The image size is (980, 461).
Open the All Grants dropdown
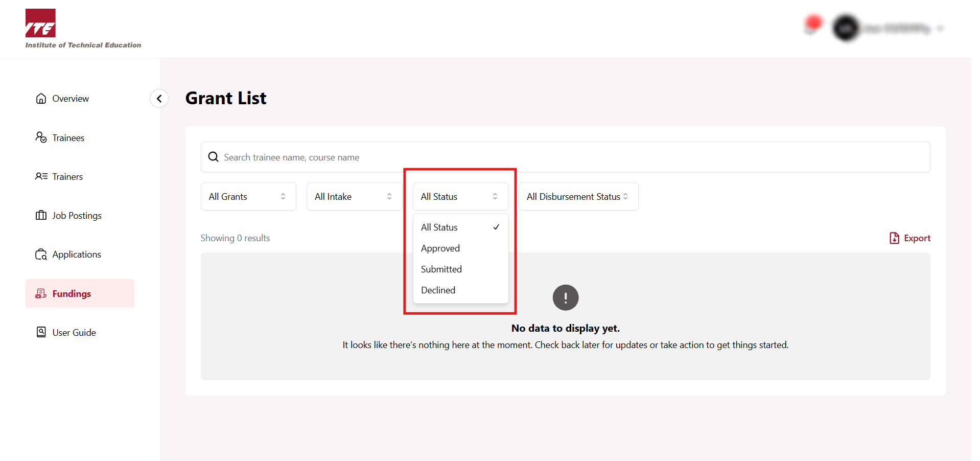[248, 197]
